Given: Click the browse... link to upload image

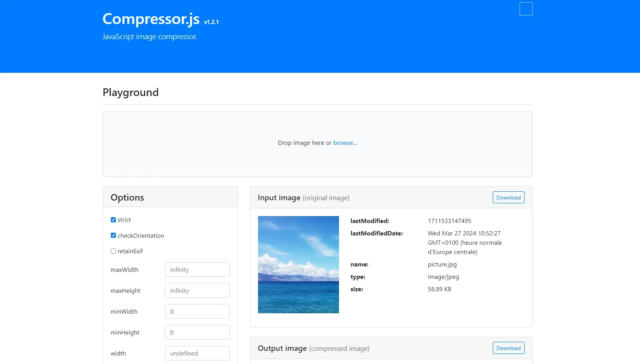Looking at the screenshot, I should 345,143.
